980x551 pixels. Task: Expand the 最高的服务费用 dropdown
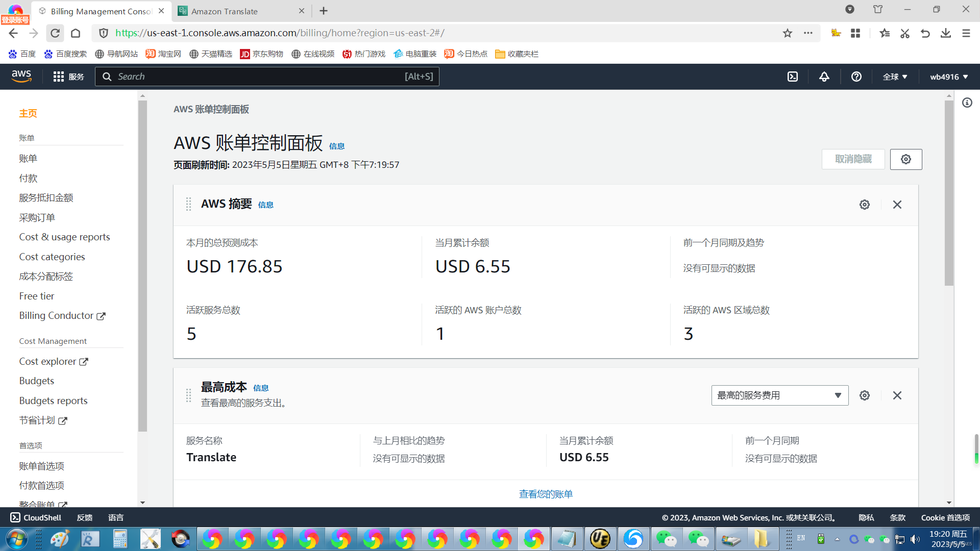[779, 395]
